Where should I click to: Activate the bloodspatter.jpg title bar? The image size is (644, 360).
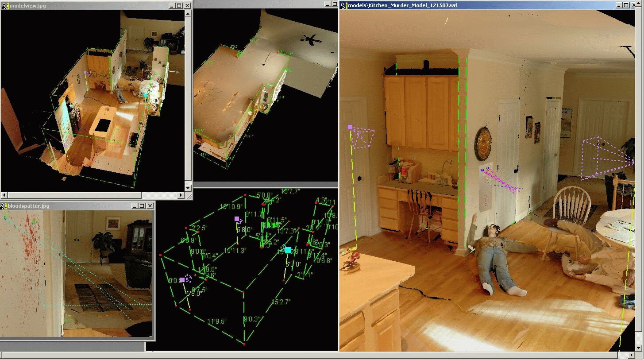coord(66,206)
